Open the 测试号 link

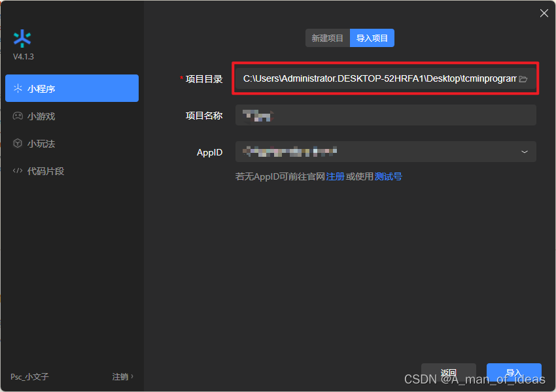[x=389, y=176]
